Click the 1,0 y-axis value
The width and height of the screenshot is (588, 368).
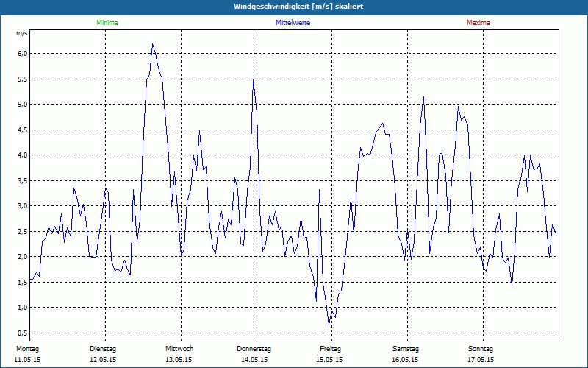pyautogui.click(x=23, y=307)
